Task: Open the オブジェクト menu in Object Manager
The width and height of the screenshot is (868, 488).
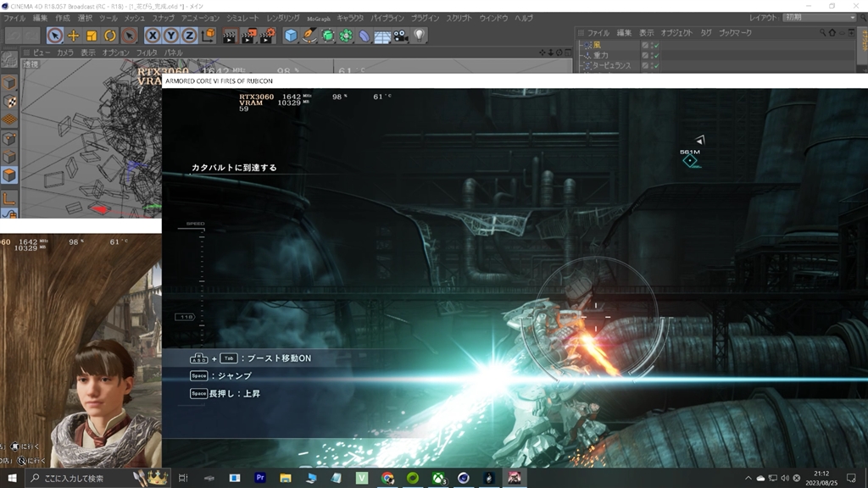Action: (x=676, y=33)
